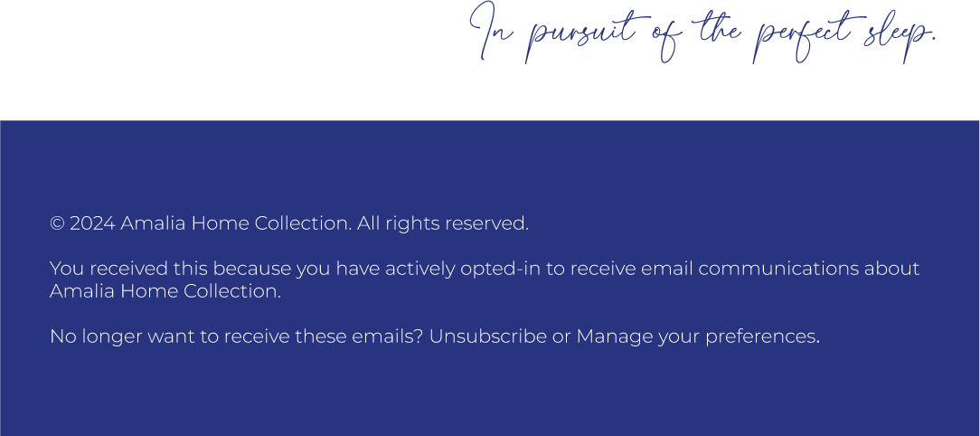Viewport: 980px width, 436px height.
Task: Open the Manage your preferences link
Action: tap(698, 337)
